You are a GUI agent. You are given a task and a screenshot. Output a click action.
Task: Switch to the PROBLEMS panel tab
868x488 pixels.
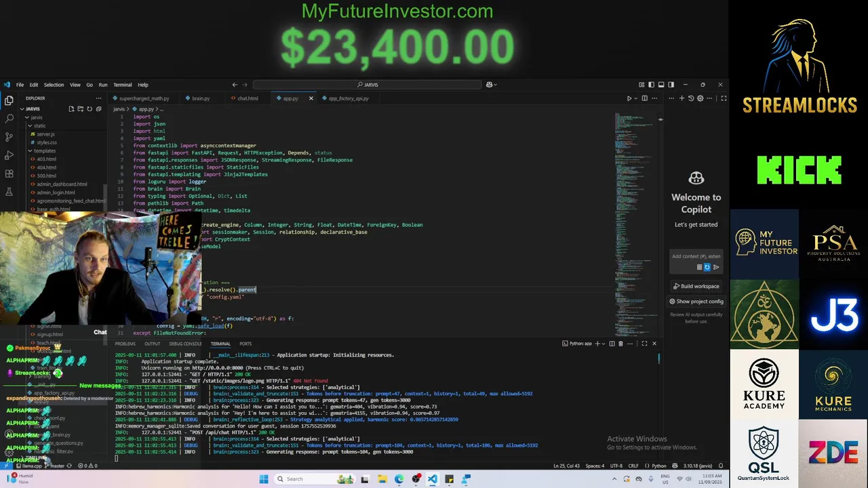pyautogui.click(x=125, y=344)
